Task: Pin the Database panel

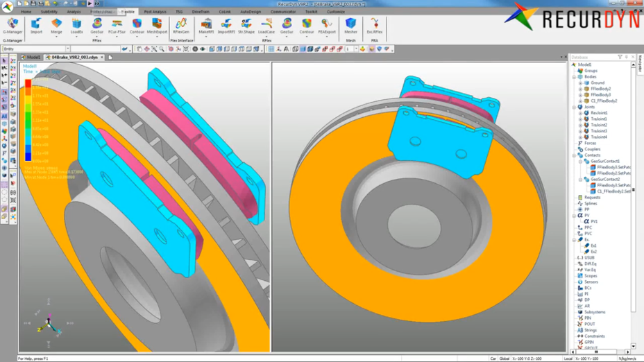Action: click(627, 57)
